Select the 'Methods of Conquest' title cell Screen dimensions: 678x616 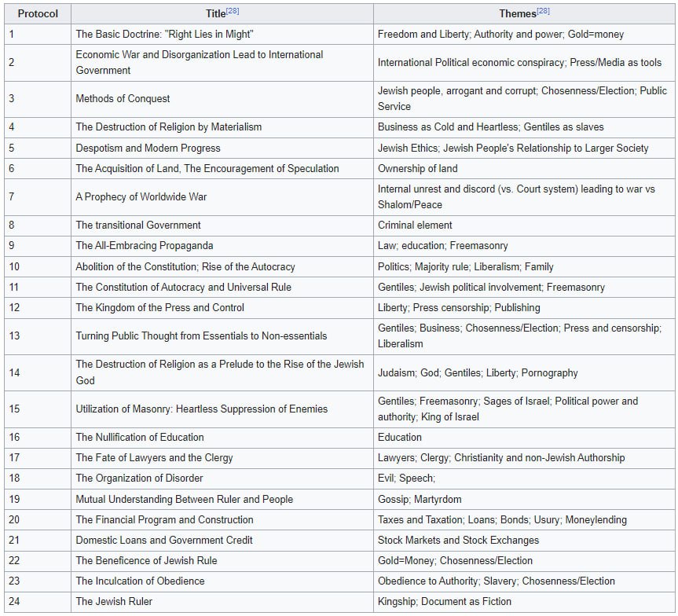222,99
